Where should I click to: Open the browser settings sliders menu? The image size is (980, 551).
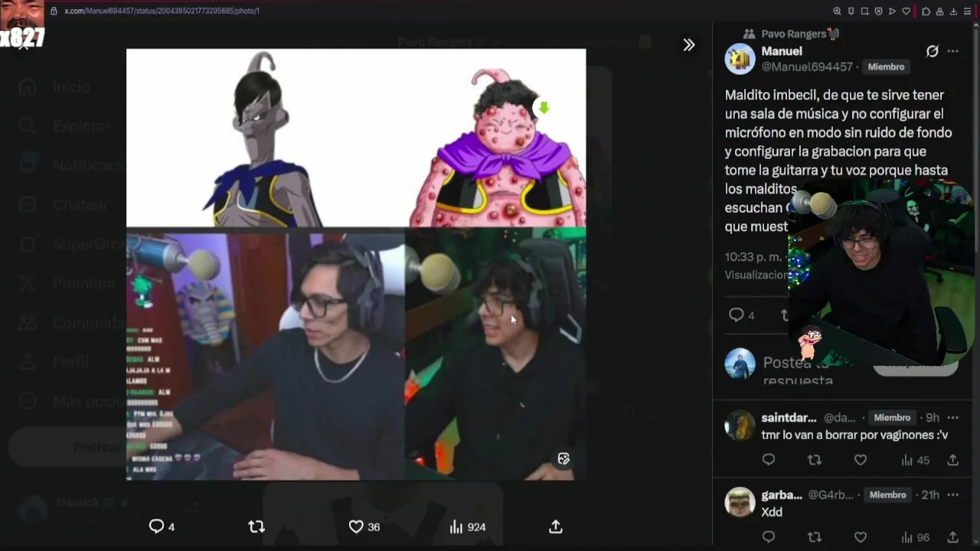[x=967, y=11]
